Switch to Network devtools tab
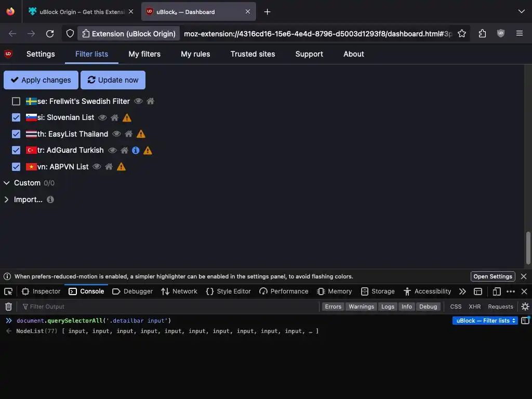Screen dimensions: 532x399 tap(179, 291)
